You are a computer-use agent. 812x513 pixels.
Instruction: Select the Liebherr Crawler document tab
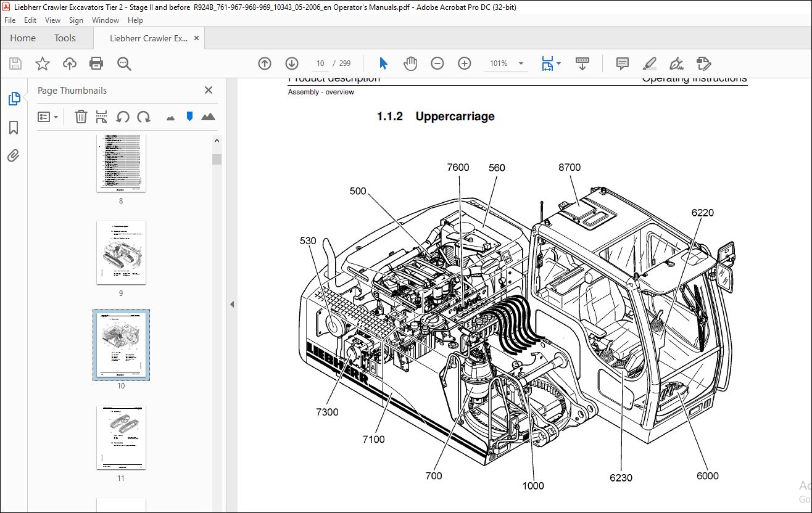(149, 38)
